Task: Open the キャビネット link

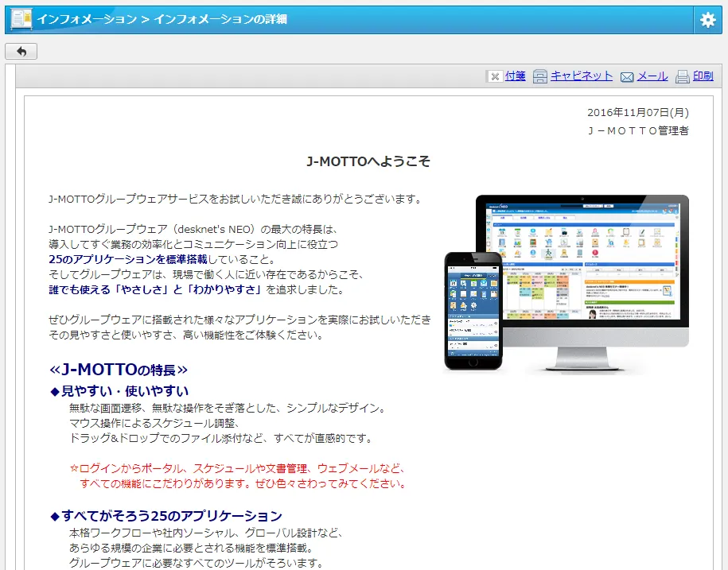Action: point(582,76)
